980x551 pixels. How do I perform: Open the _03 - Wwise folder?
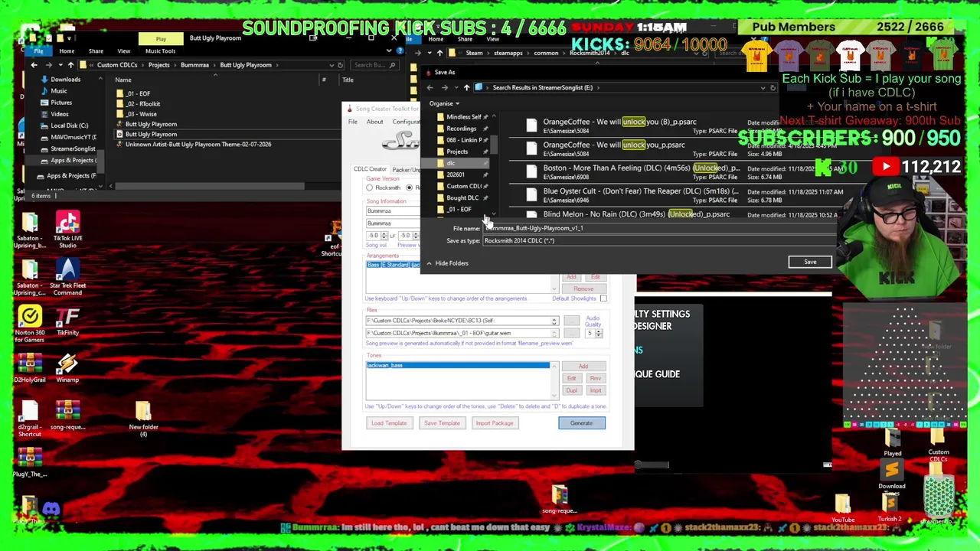pos(142,114)
